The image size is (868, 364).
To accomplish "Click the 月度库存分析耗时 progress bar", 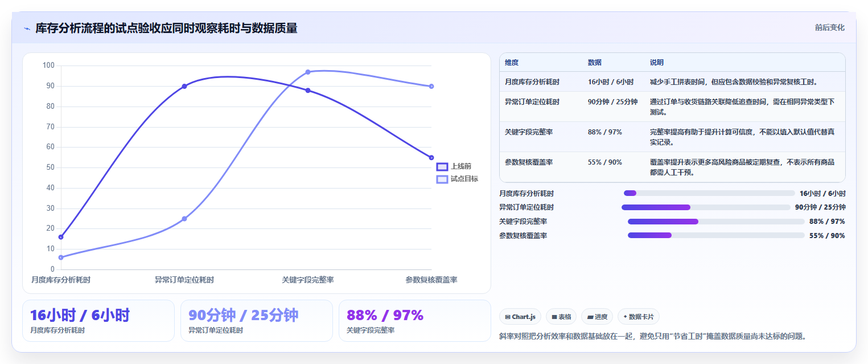I will [x=709, y=193].
